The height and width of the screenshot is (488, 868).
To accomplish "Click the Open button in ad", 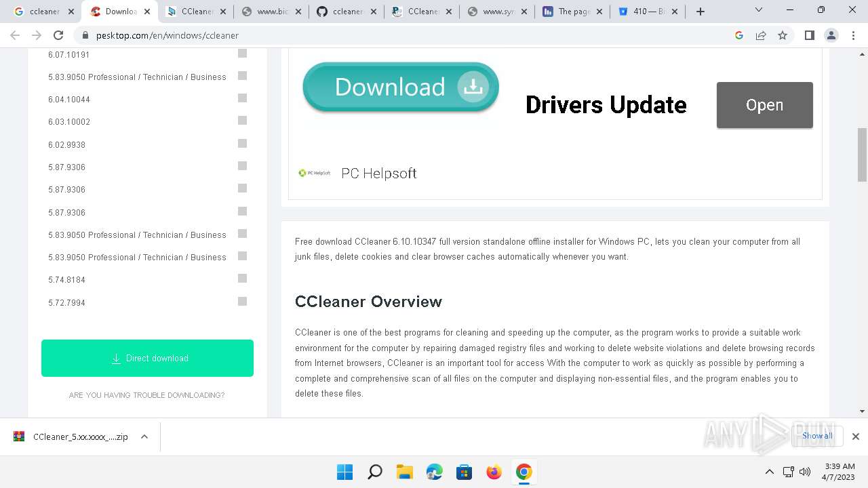I will tap(765, 105).
